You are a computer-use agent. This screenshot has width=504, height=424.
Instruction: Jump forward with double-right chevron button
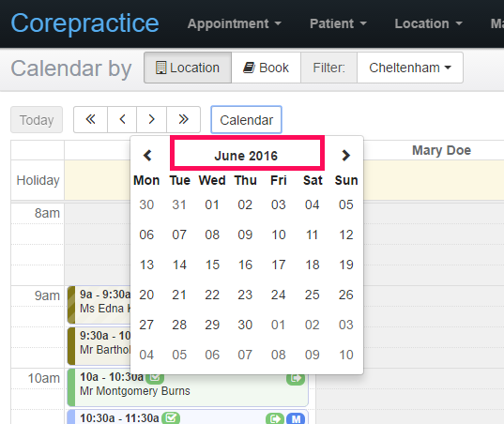click(x=184, y=119)
